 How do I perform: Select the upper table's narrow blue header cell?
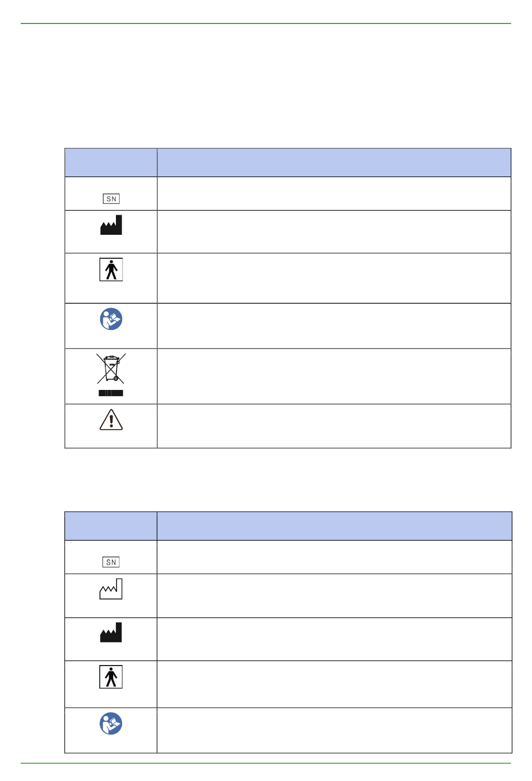(111, 162)
